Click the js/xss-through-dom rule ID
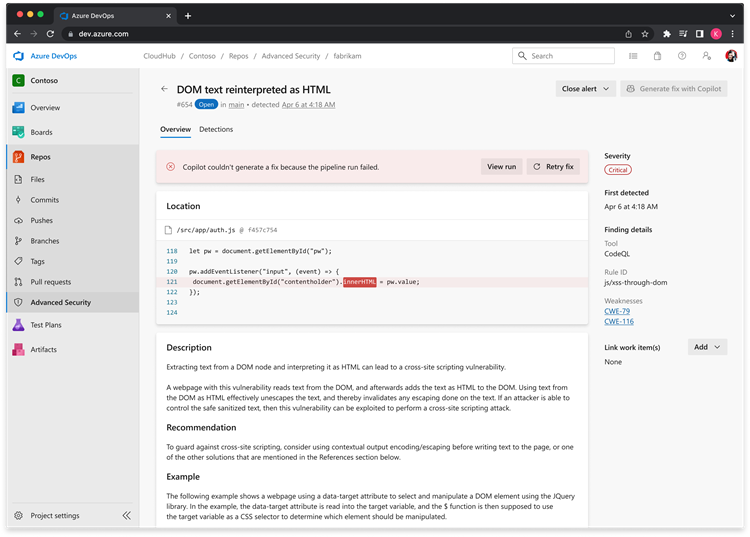The width and height of the screenshot is (750, 537). [635, 283]
